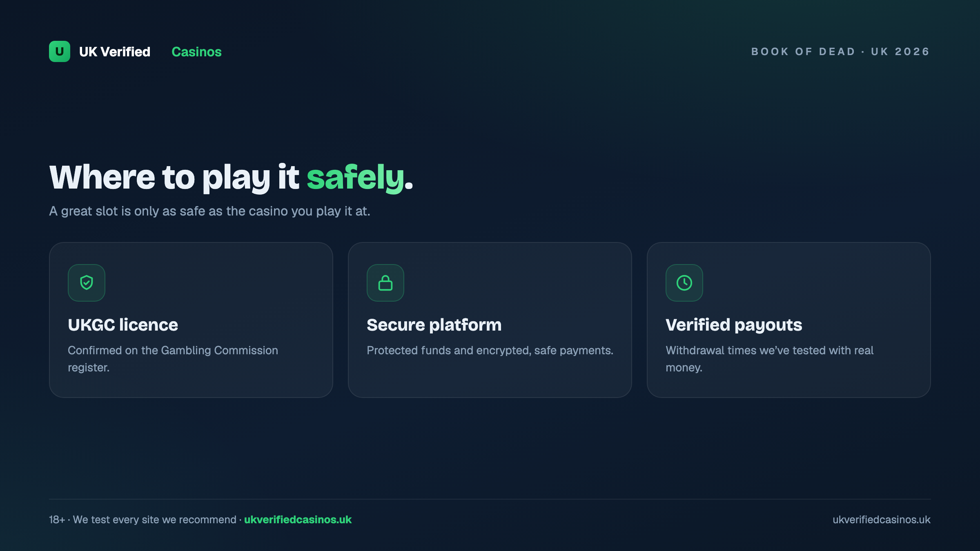The image size is (980, 551).
Task: Click the shield check icon on UKGC licence card
Action: pyautogui.click(x=87, y=283)
